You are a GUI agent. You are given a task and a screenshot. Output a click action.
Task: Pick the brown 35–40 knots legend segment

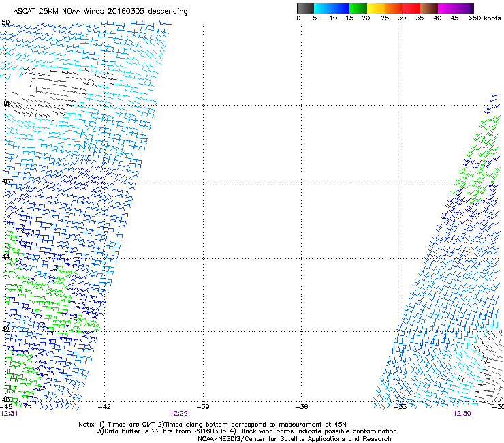point(429,8)
